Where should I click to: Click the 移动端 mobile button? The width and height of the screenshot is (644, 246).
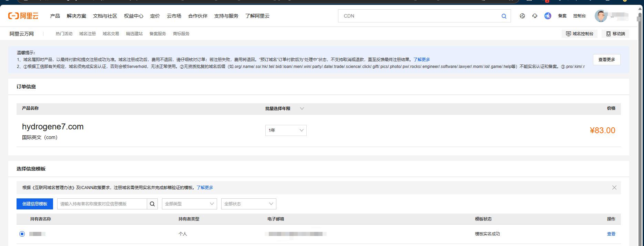tap(616, 34)
